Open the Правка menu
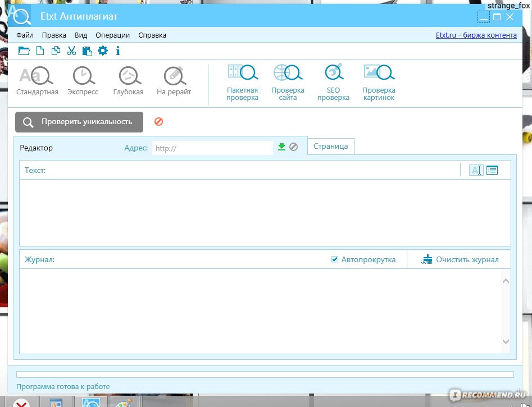This screenshot has width=532, height=407. coord(54,35)
